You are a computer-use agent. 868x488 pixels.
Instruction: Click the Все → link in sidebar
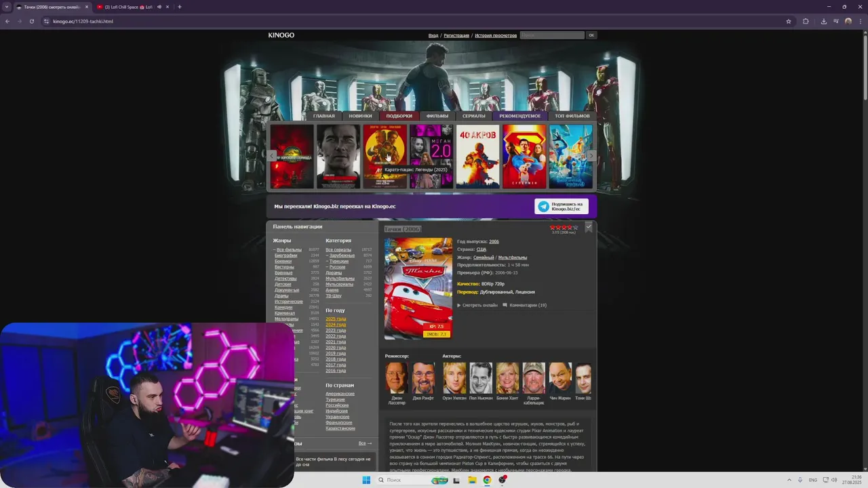coord(365,443)
